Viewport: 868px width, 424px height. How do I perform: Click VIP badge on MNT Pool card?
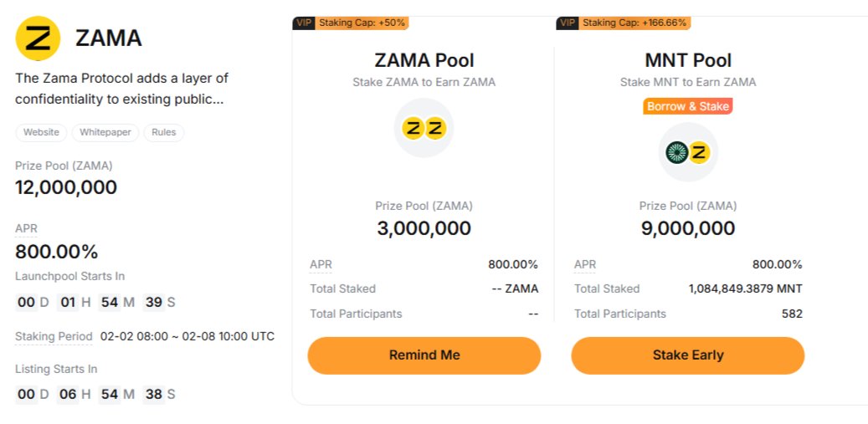point(567,23)
